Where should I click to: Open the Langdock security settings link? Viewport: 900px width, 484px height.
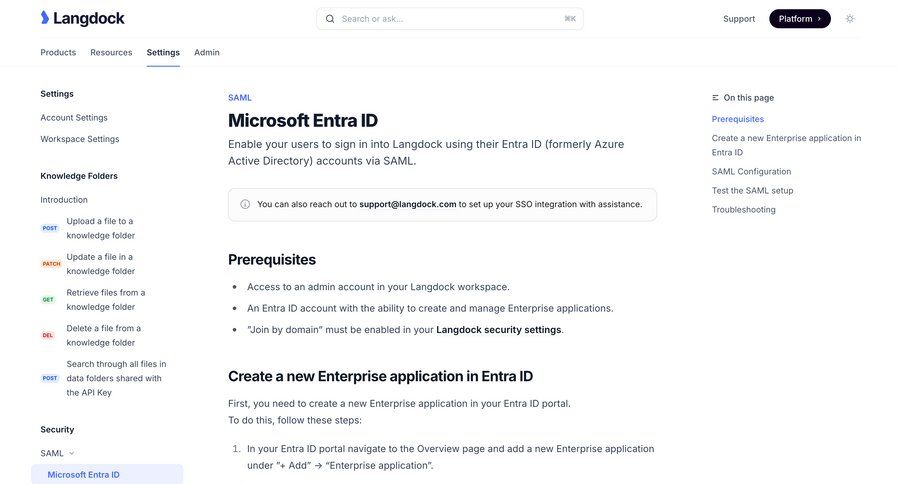point(499,330)
